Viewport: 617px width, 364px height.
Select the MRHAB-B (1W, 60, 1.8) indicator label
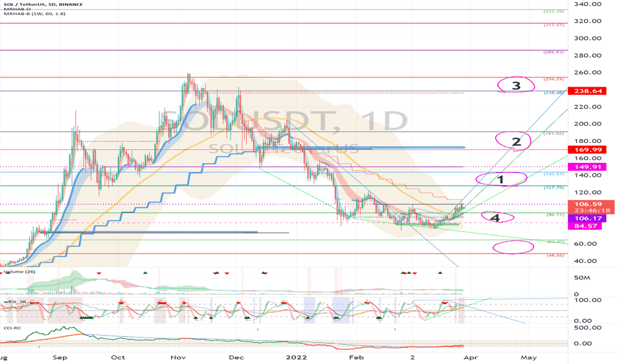point(34,14)
